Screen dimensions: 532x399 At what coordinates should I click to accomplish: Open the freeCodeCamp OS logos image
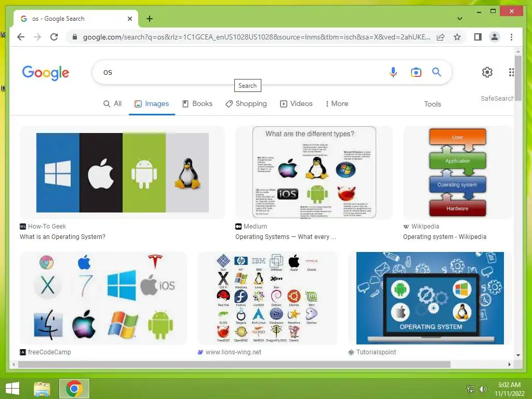tap(103, 298)
